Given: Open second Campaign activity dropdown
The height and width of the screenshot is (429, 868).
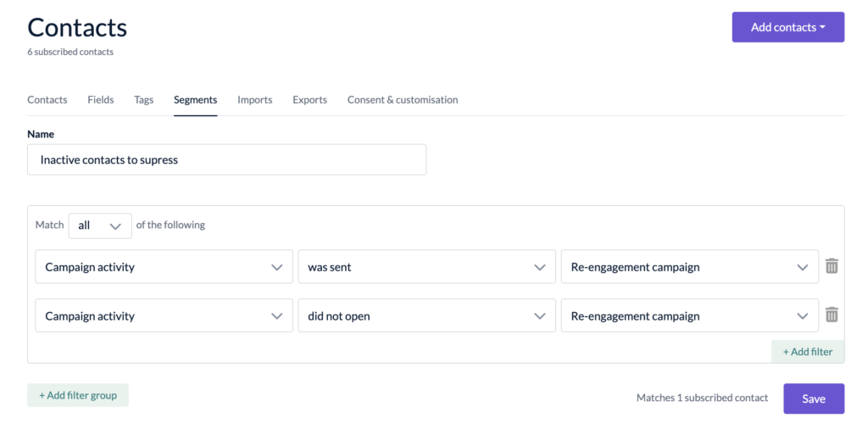Looking at the screenshot, I should (x=164, y=316).
